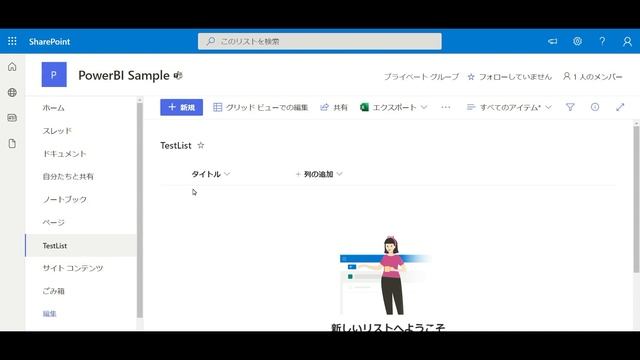The image size is (640, 360).
Task: Open the megaphone notifications icon
Action: coord(553,41)
